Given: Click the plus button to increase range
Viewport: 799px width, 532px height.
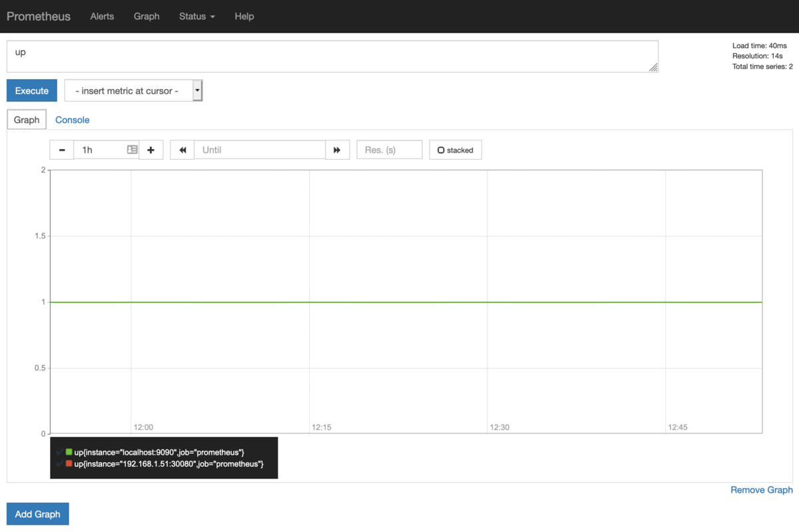Looking at the screenshot, I should pos(150,150).
